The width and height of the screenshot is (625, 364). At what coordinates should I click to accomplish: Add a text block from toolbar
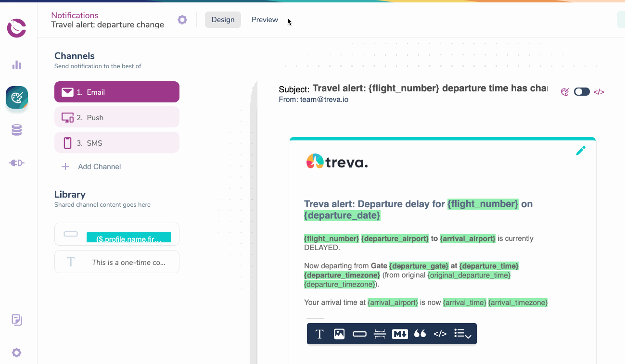(319, 334)
